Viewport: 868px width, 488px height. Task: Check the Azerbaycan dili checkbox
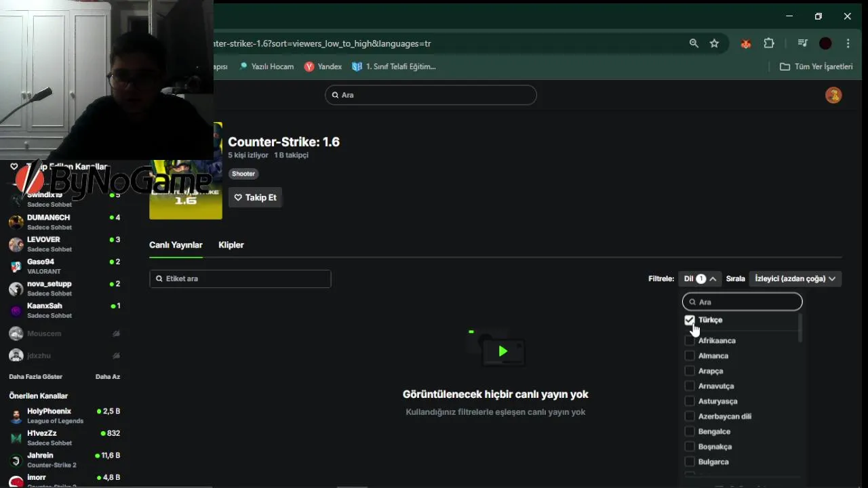point(690,416)
